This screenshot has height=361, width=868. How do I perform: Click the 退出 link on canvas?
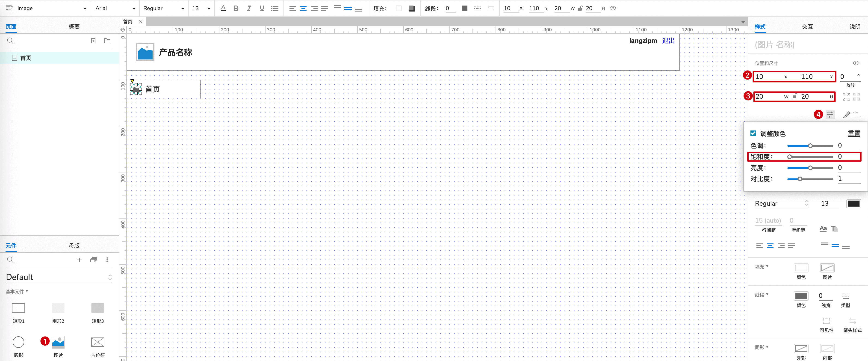point(668,41)
